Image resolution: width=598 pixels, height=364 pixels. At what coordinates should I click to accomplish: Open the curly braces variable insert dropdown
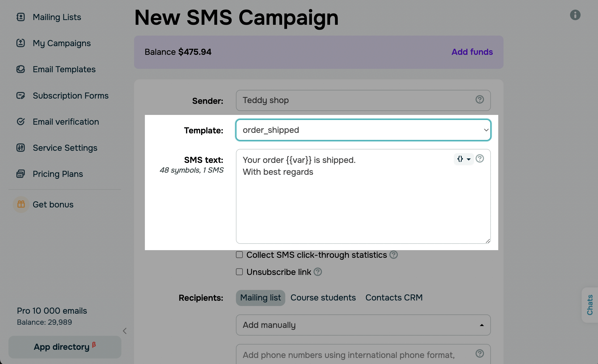tap(463, 159)
